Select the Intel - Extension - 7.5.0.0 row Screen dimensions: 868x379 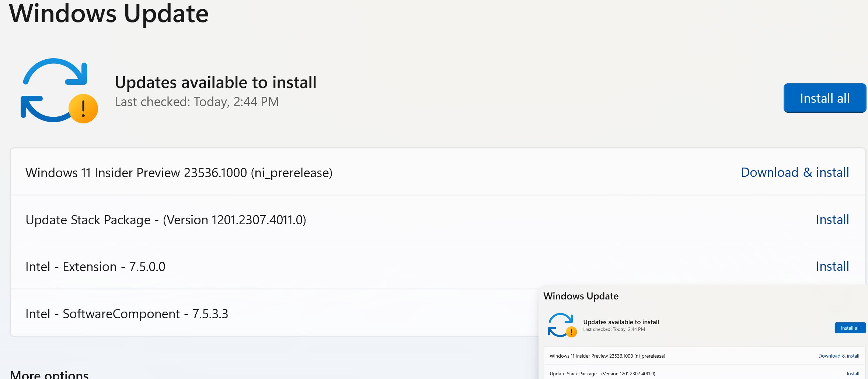click(x=438, y=266)
